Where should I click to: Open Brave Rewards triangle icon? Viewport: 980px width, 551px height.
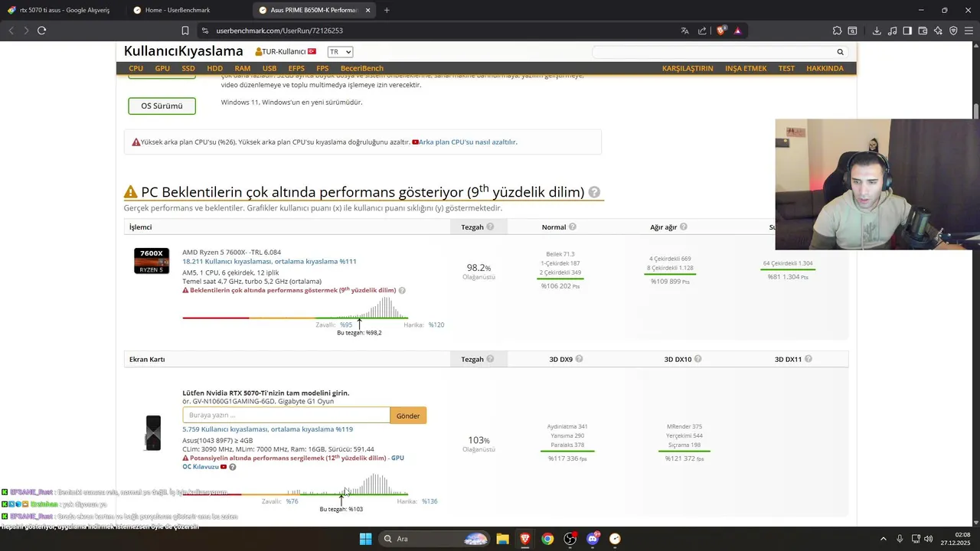pos(737,31)
